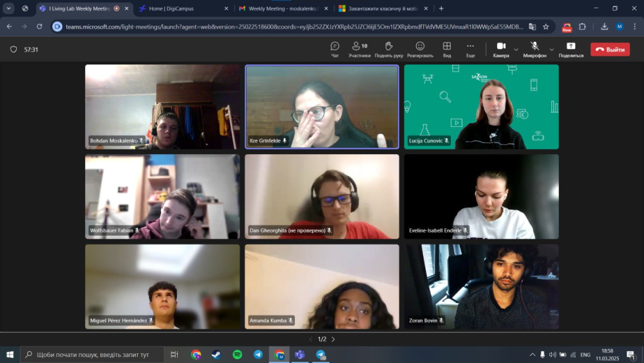644x363 pixels.
Task: Switch the ENG input language
Action: (585, 355)
